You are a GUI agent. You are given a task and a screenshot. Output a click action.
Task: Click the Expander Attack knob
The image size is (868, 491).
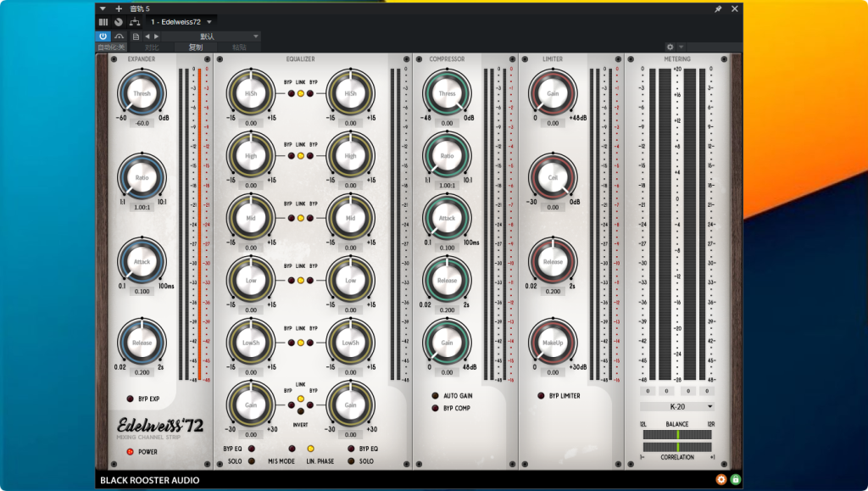click(x=142, y=261)
